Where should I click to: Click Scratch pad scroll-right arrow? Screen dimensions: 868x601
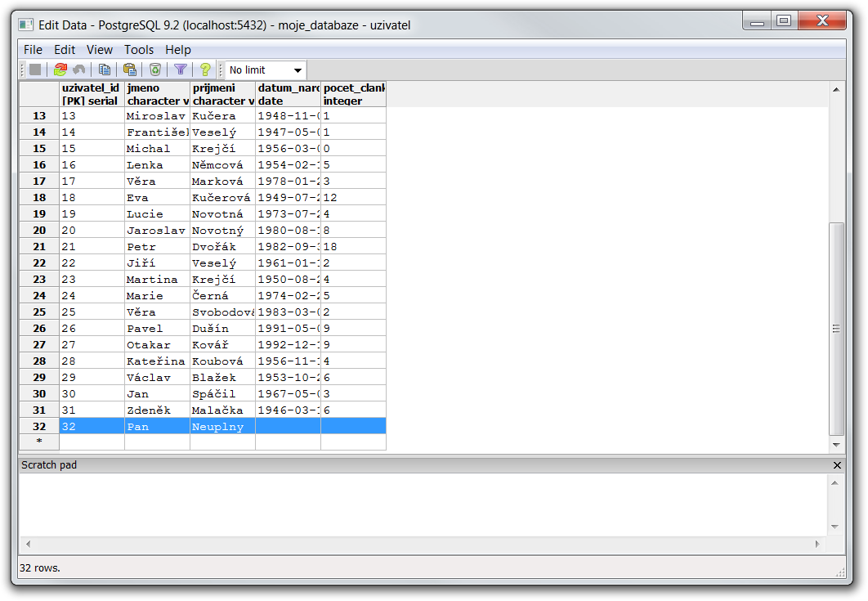(817, 544)
